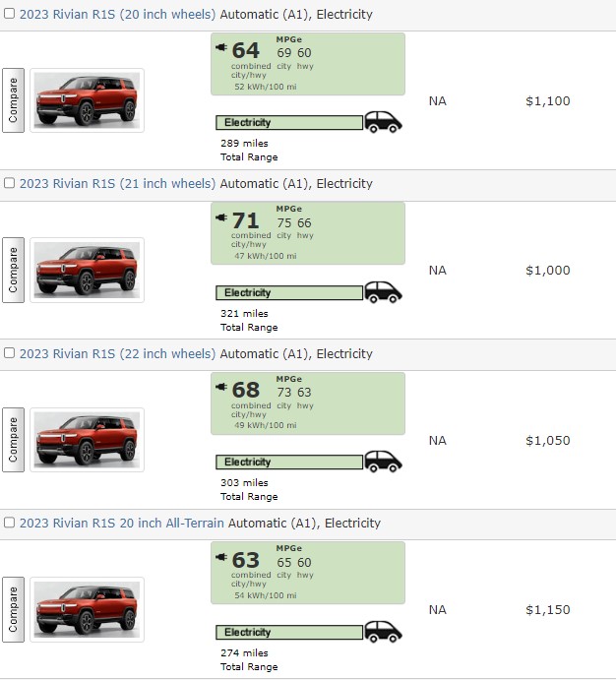
Task: Click the Electricity range bar showing 289 miles
Action: (288, 123)
